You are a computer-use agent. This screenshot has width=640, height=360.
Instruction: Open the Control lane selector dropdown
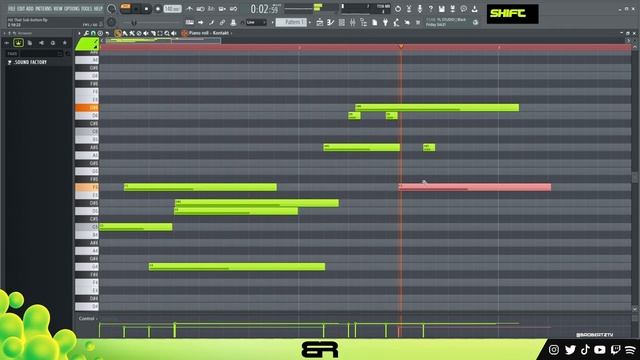click(87, 318)
